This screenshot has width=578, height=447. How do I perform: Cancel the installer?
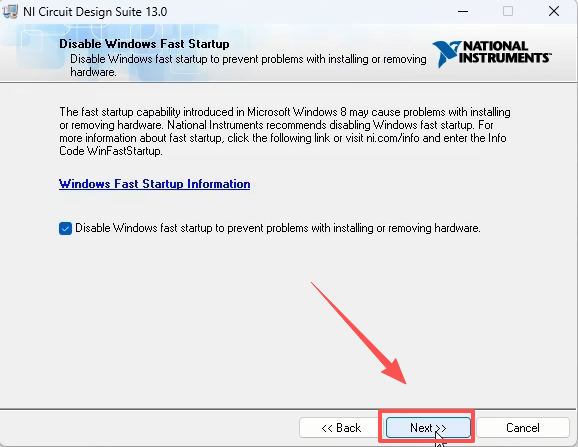click(522, 427)
